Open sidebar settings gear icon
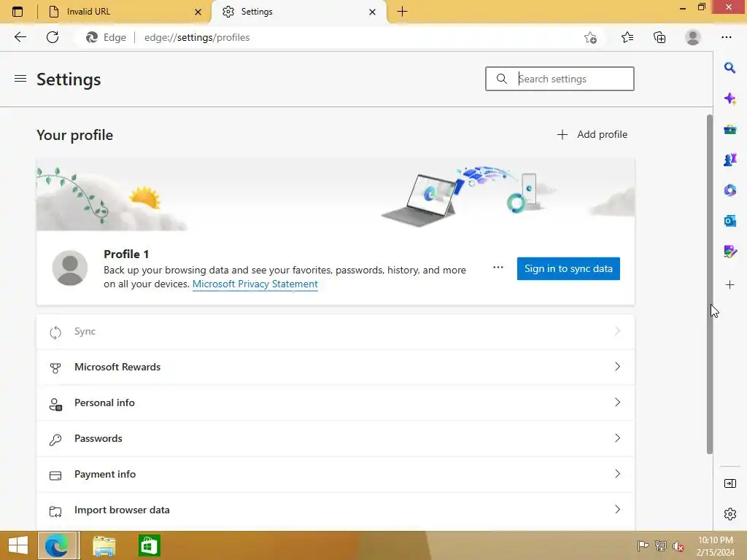 pyautogui.click(x=729, y=514)
